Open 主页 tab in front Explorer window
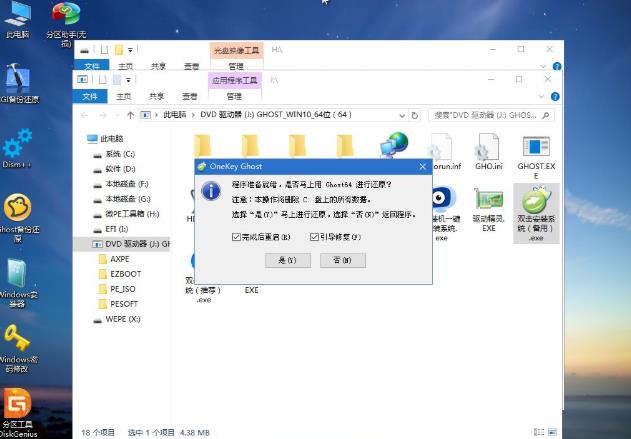This screenshot has width=631, height=439. (x=124, y=97)
